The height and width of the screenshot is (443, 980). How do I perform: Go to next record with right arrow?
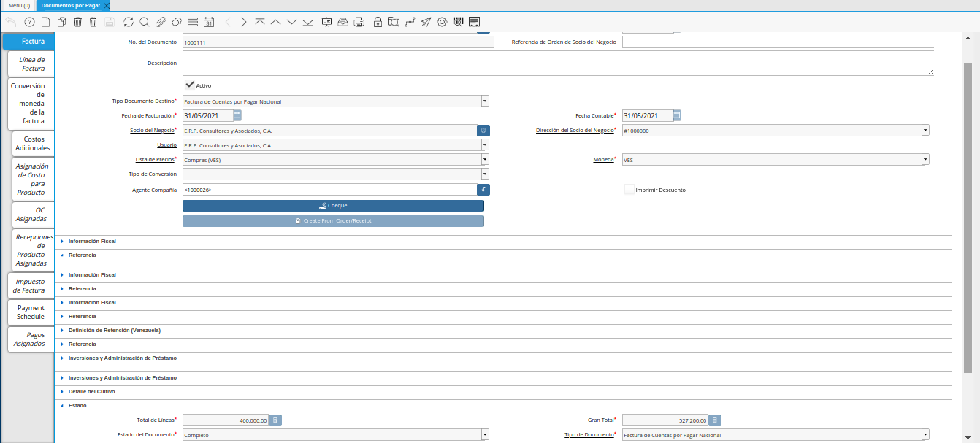(244, 22)
